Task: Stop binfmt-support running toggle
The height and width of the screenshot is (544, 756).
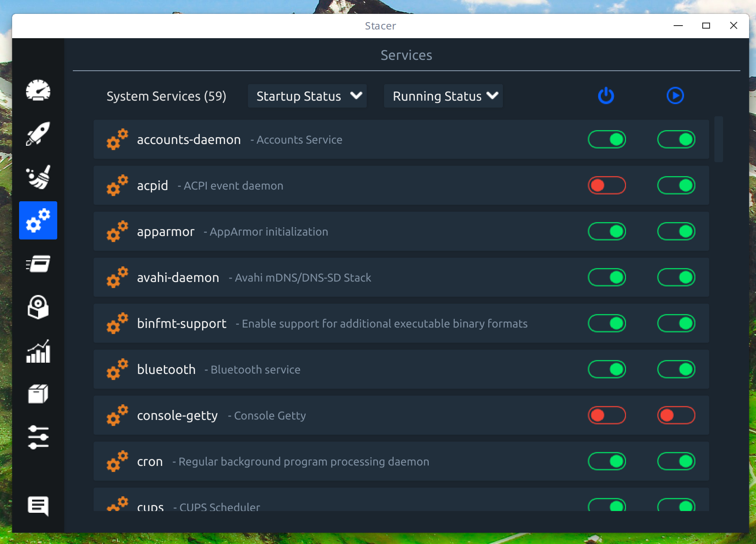Action: (x=676, y=323)
